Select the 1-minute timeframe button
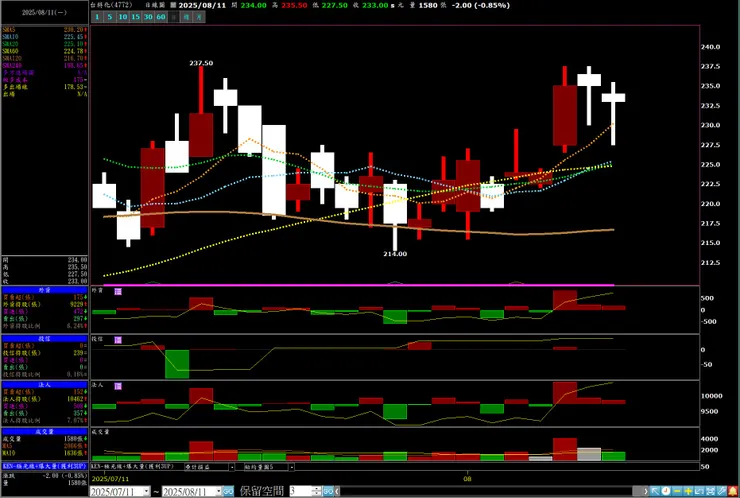740x498 pixels. pyautogui.click(x=97, y=17)
